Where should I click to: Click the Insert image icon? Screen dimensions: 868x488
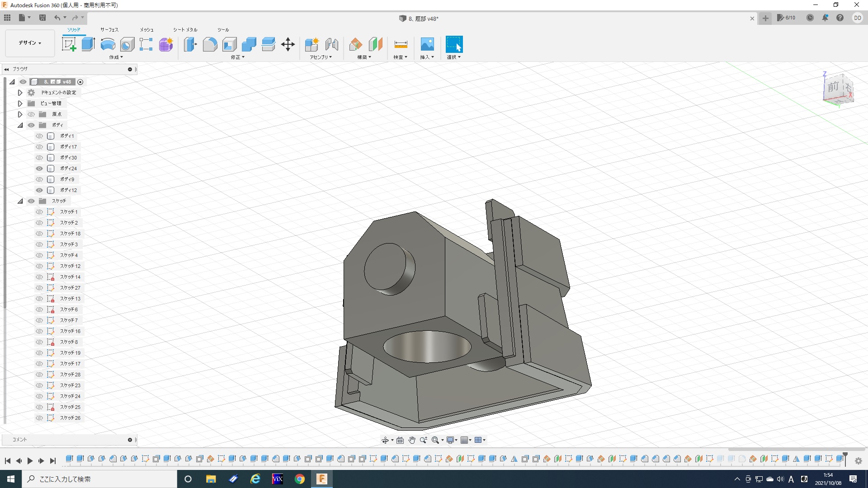click(427, 44)
